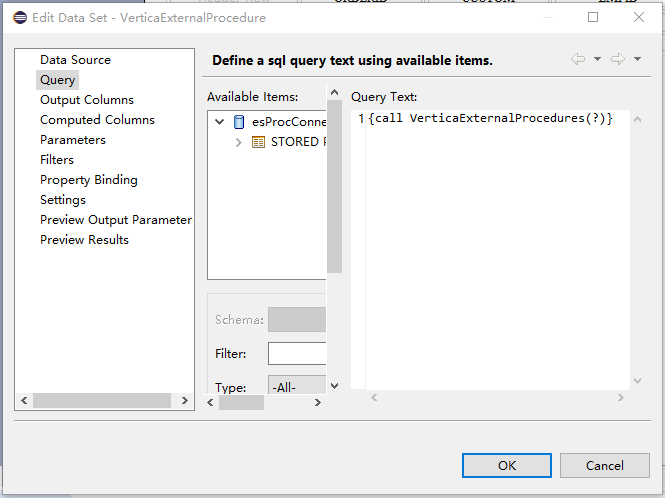Click the STORED PROCEDURES table icon
Image resolution: width=665 pixels, height=498 pixels.
[258, 142]
